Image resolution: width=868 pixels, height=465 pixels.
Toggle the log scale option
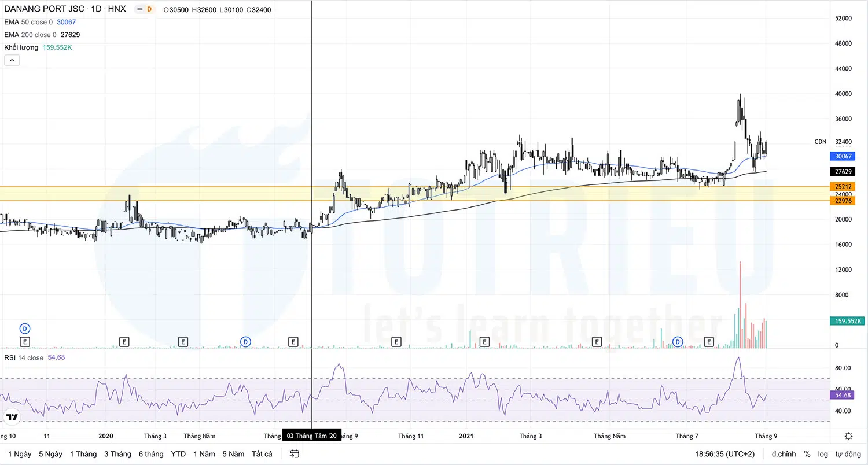823,454
